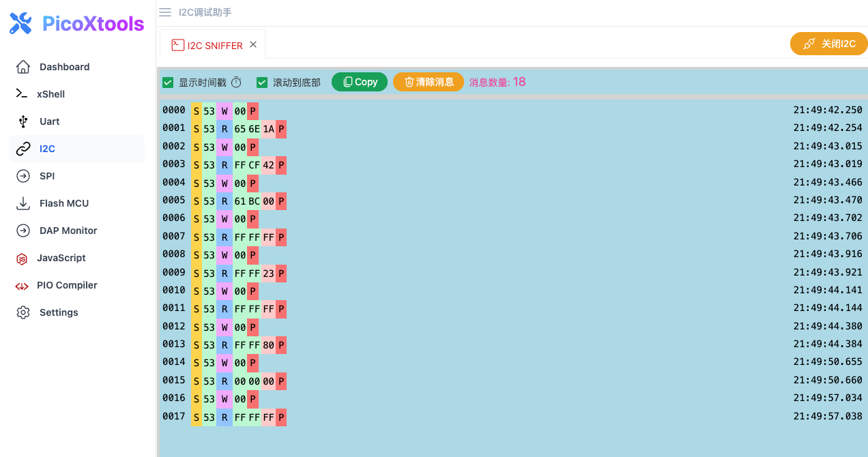This screenshot has width=868, height=457.
Task: Click the DAP Monitor icon
Action: pyautogui.click(x=23, y=231)
